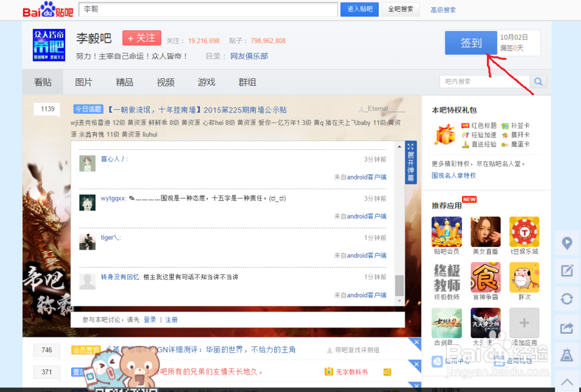Click the scroll-up arrow of reply list
Screen dimensions: 581x392
[400, 147]
